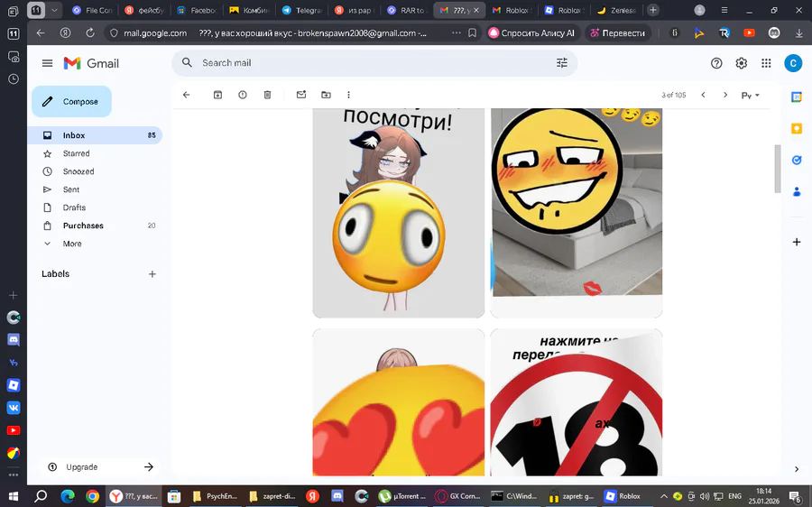Click the shocked emoji image thumbnail
Viewport: 812px width, 507px height.
tap(398, 212)
